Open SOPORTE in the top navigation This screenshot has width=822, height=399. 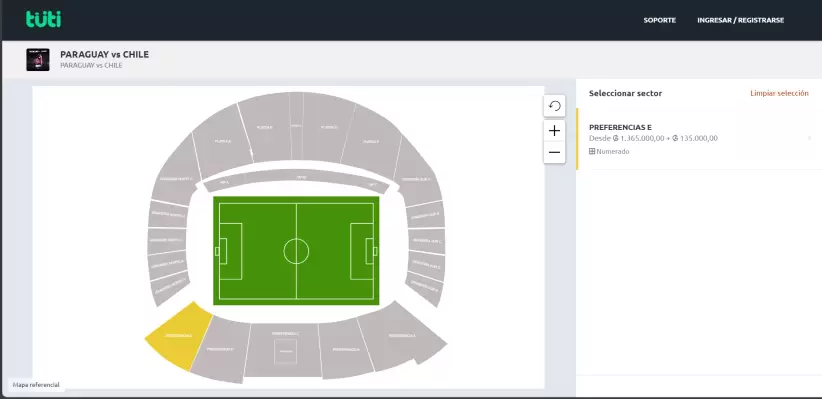(x=659, y=20)
